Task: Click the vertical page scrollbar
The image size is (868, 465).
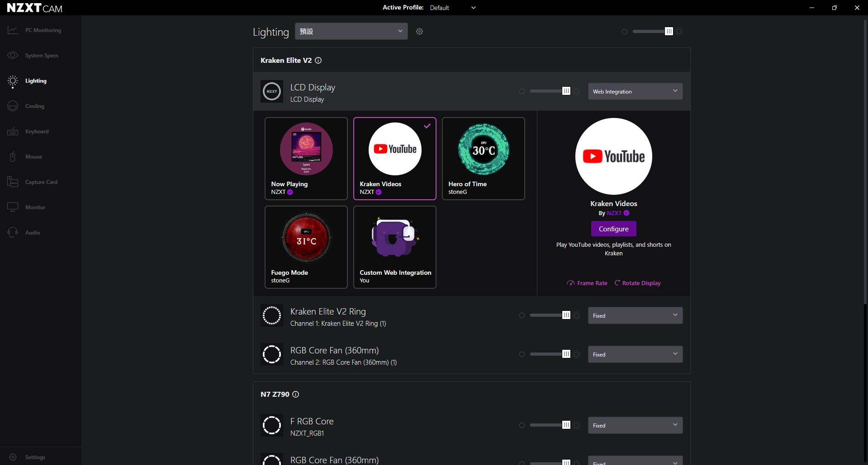Action: coord(865,163)
